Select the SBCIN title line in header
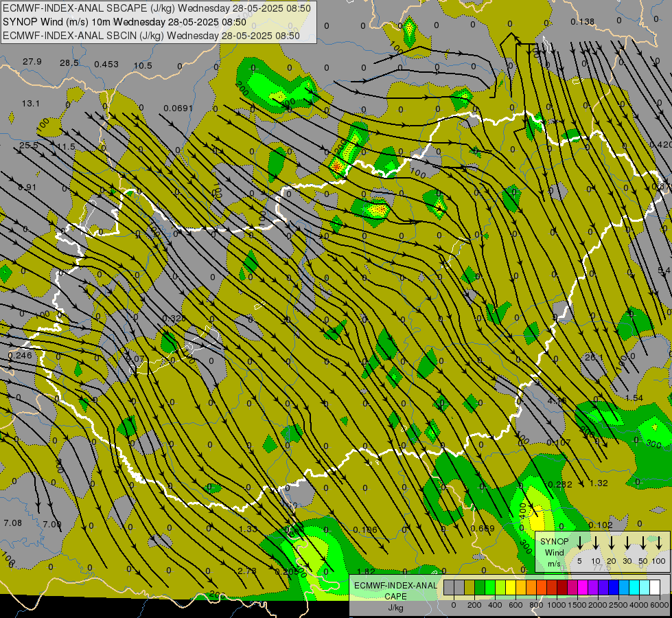Viewport: 672px width, 618px height. click(151, 36)
